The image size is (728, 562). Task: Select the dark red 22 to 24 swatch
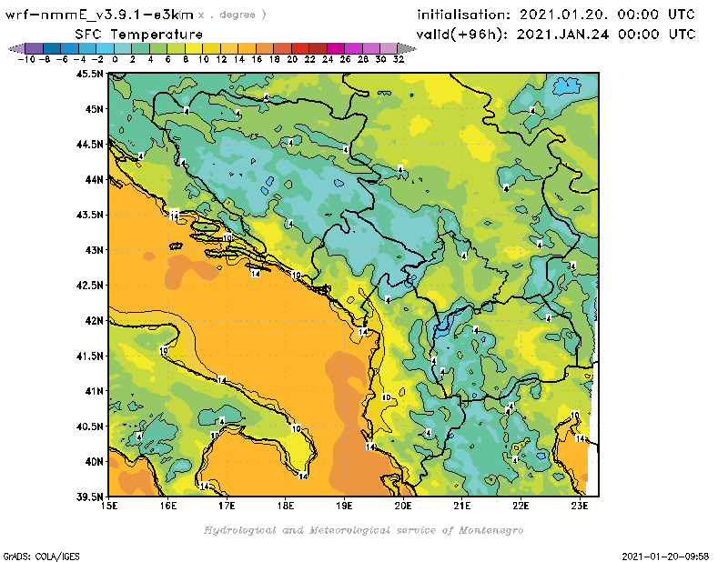[318, 48]
